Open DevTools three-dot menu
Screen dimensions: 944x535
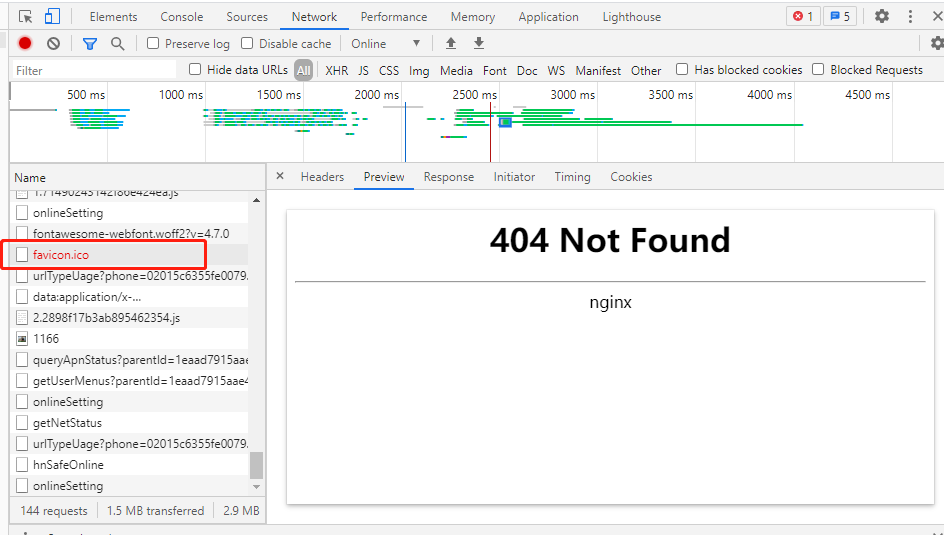(910, 16)
